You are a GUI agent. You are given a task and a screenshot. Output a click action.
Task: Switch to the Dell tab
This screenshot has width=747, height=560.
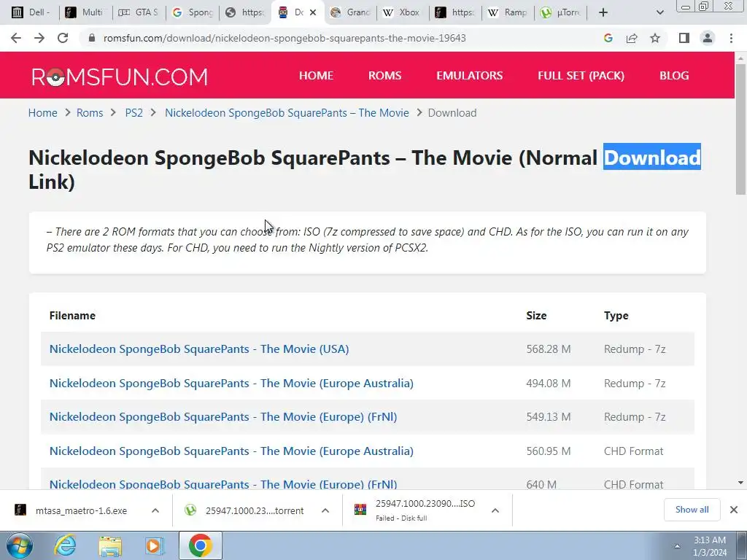[x=32, y=12]
